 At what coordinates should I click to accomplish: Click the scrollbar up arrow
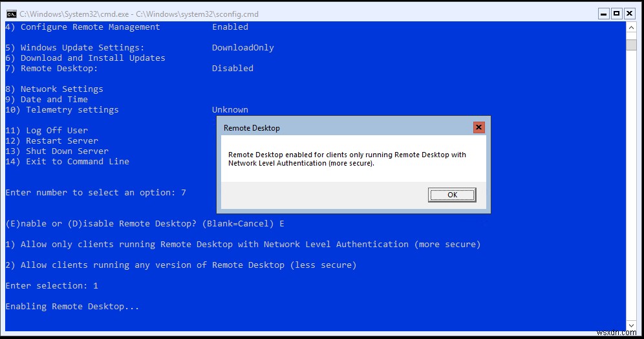point(631,28)
